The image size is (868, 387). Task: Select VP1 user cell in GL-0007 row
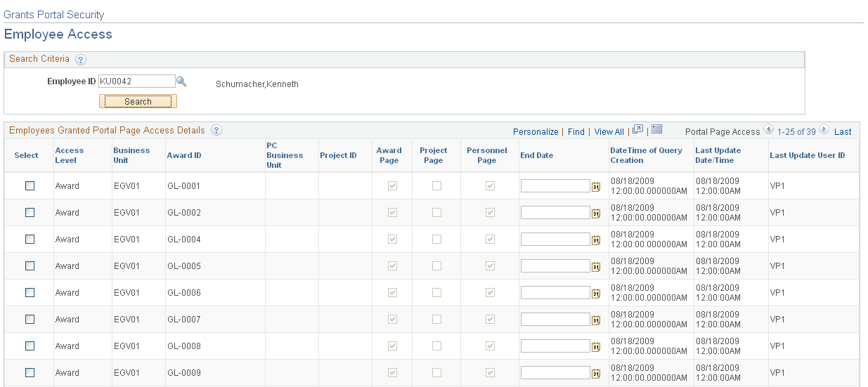coord(777,320)
